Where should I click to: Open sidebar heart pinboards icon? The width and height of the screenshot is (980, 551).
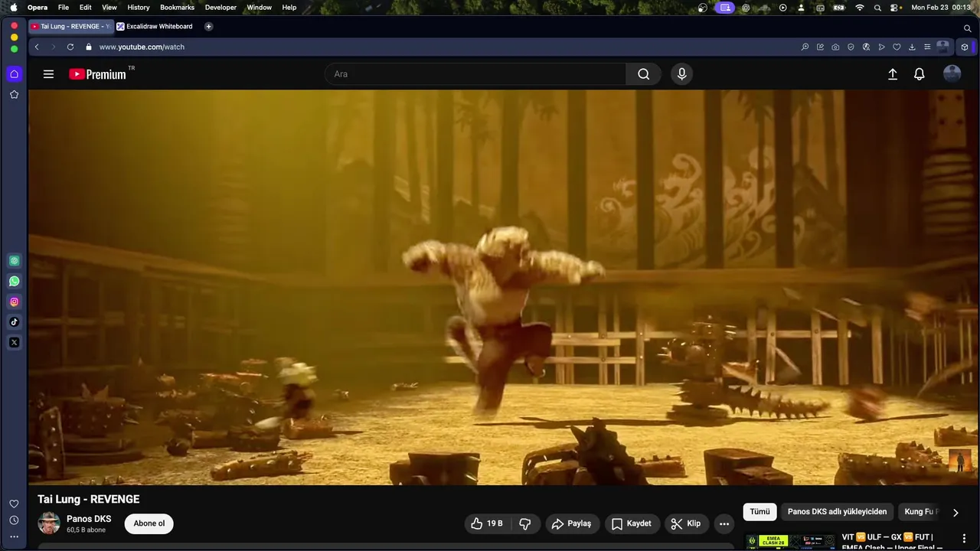pyautogui.click(x=14, y=504)
